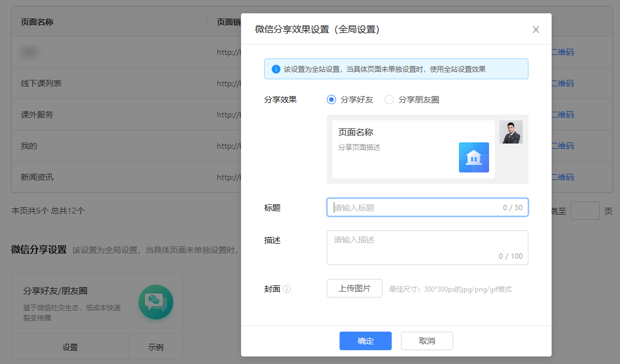This screenshot has width=620, height=364.
Task: Click the 课外服务 row's QR code link
Action: [562, 115]
